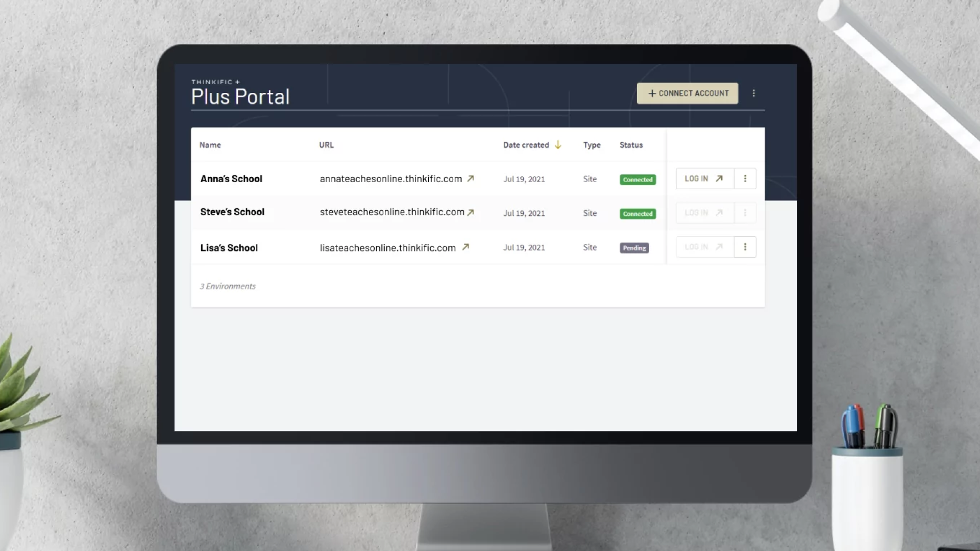Sort table by Name column header
This screenshot has height=551, width=980.
210,145
